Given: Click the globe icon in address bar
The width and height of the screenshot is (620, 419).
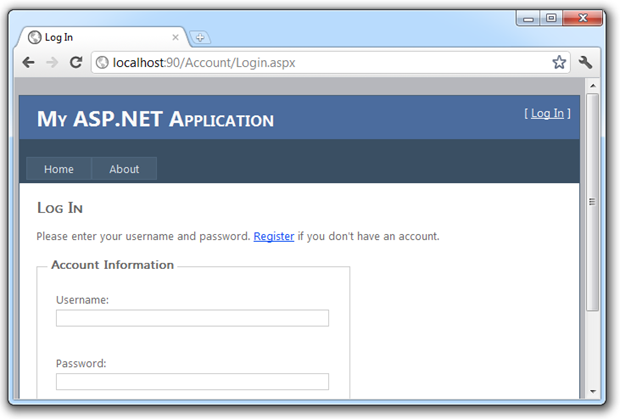Looking at the screenshot, I should (x=102, y=62).
